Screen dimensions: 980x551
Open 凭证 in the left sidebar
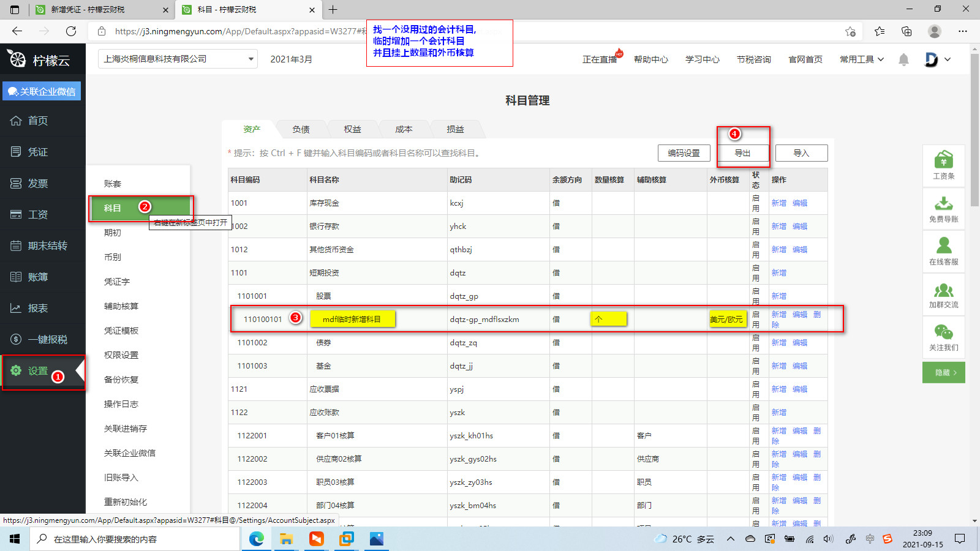click(x=37, y=152)
